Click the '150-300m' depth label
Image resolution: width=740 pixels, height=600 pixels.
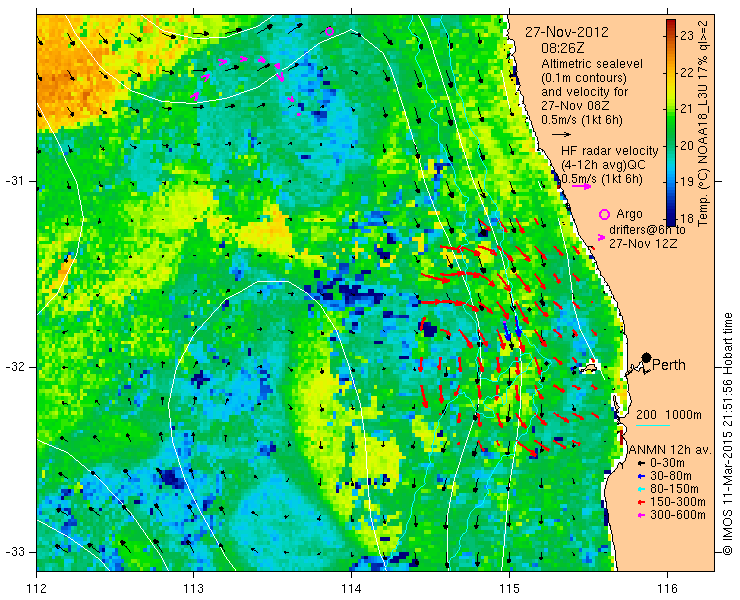tap(678, 502)
